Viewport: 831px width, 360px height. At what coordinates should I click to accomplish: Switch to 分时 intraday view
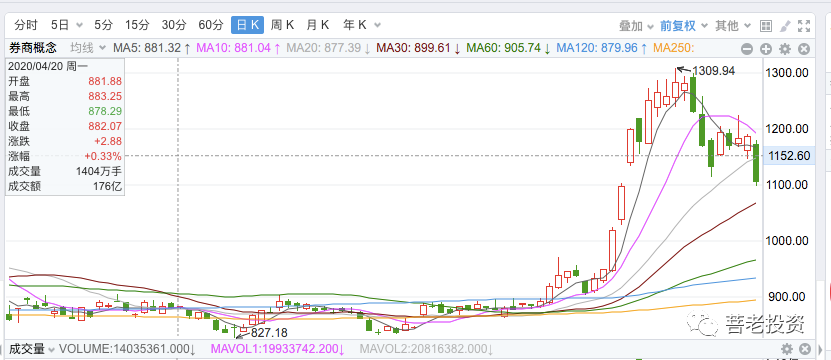point(26,25)
